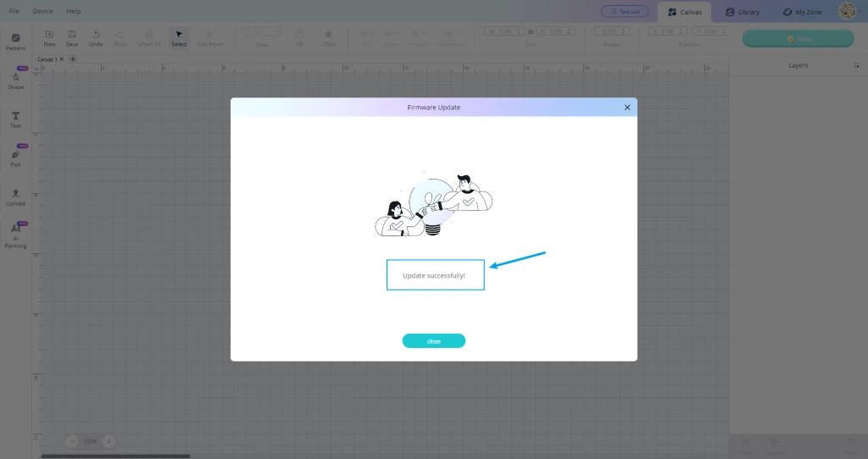Expand the account dropdown arrow beside avatar

860,12
